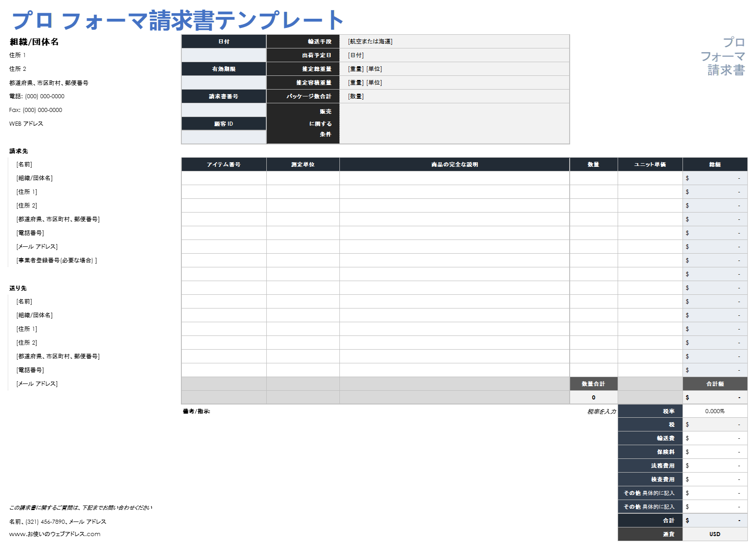Click the USD currency cell
The width and height of the screenshot is (756, 548).
(715, 534)
